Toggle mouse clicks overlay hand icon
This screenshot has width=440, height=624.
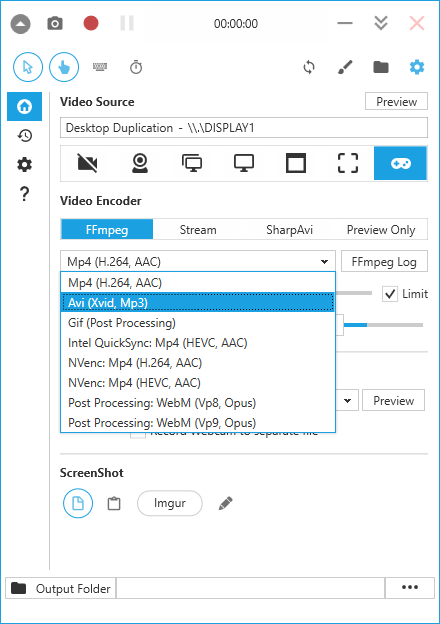tap(64, 67)
